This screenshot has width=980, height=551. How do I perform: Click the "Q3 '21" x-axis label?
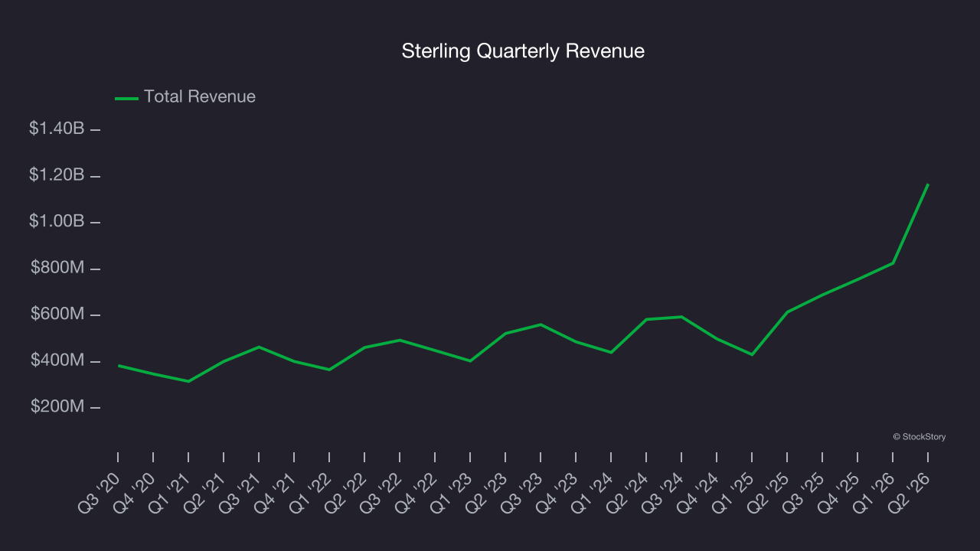[241, 492]
